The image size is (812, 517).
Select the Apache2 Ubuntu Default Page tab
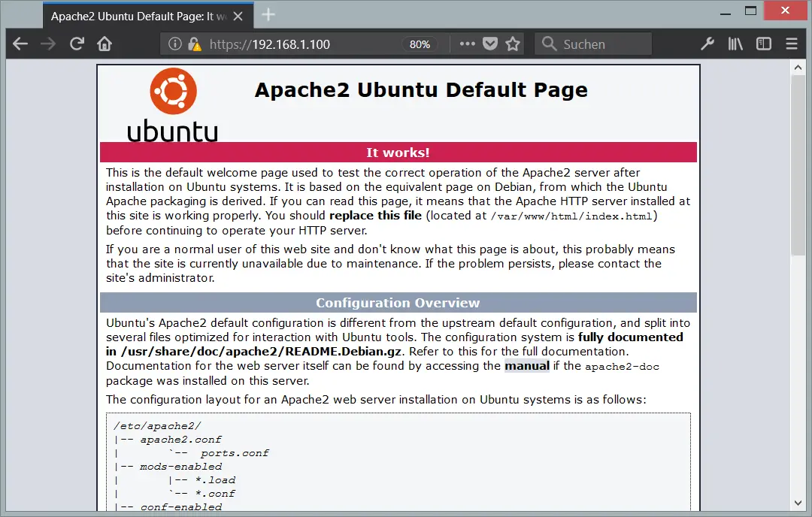pyautogui.click(x=148, y=16)
